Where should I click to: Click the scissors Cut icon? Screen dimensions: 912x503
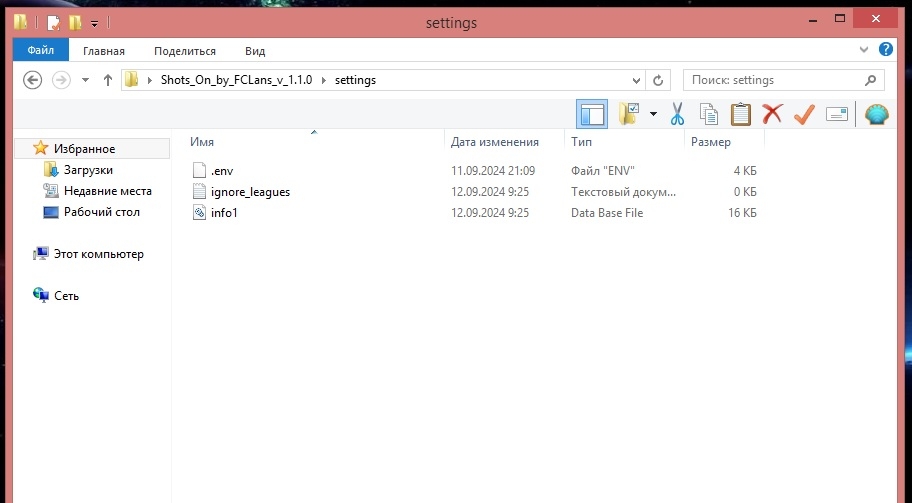coord(677,114)
